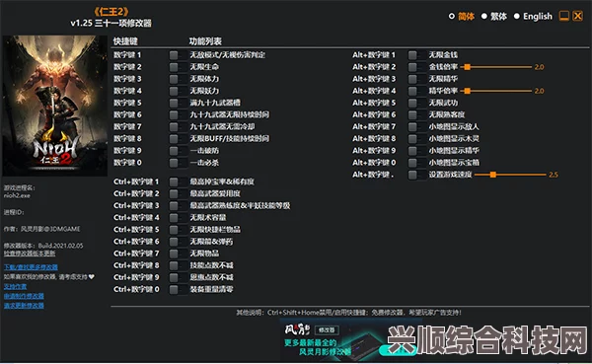This screenshot has width=592, height=364.
Task: Open the 下载/查找更多修改器 link
Action: point(31,267)
